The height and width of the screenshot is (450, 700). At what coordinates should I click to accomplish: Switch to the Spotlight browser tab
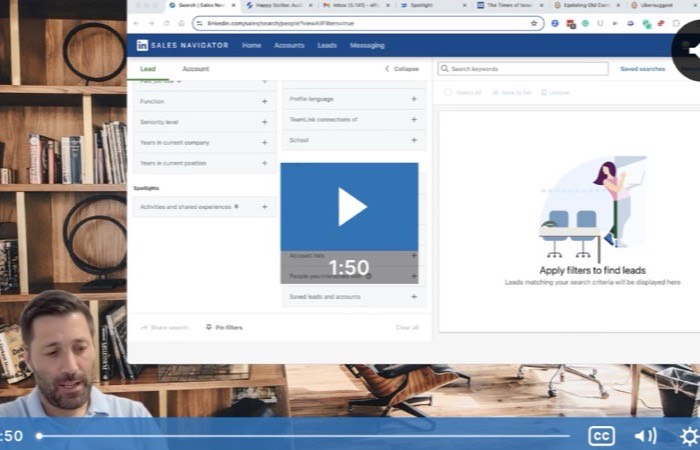point(433,5)
